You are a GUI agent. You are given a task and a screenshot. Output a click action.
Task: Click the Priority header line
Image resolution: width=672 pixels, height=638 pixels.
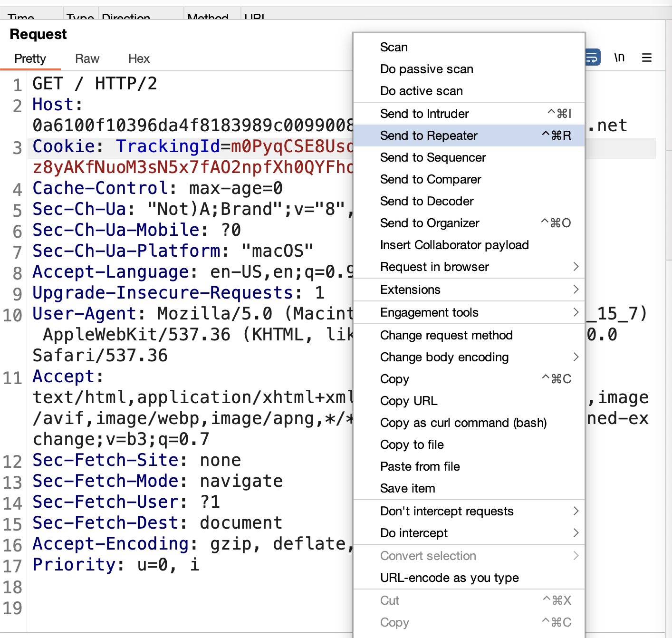click(x=116, y=565)
